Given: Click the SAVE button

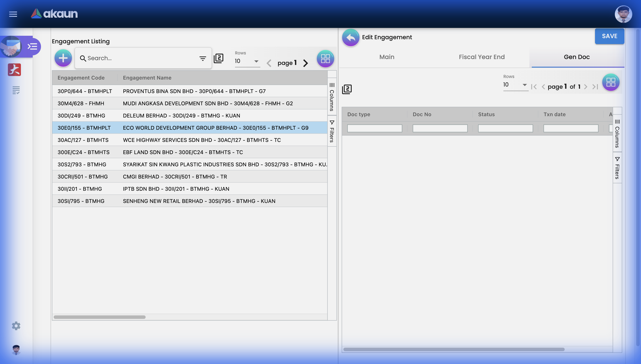Looking at the screenshot, I should tap(609, 36).
